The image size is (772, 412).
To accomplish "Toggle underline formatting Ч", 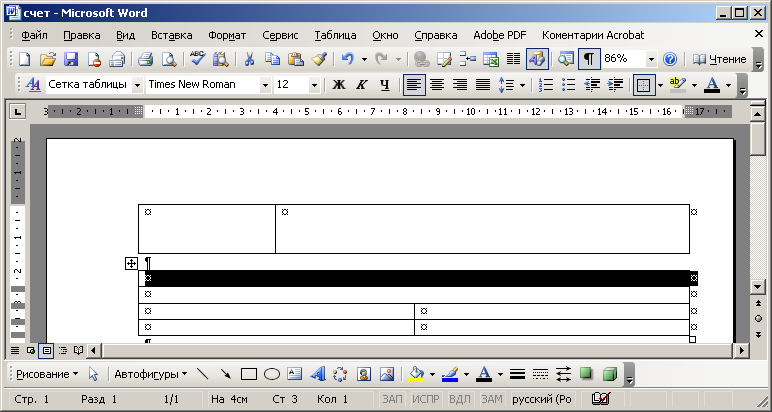I will (385, 85).
